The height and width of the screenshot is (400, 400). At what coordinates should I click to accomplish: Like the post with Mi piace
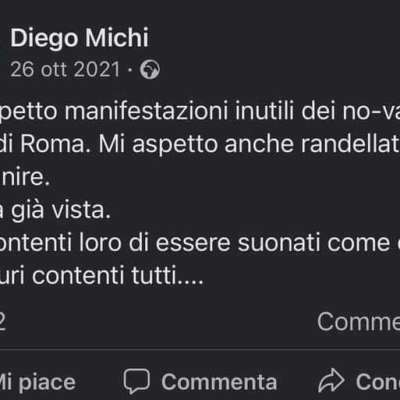37,382
